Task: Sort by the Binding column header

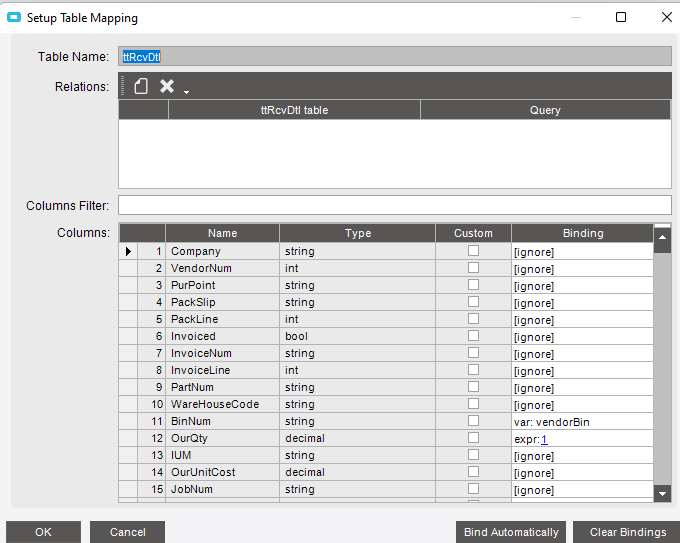Action: click(x=582, y=233)
